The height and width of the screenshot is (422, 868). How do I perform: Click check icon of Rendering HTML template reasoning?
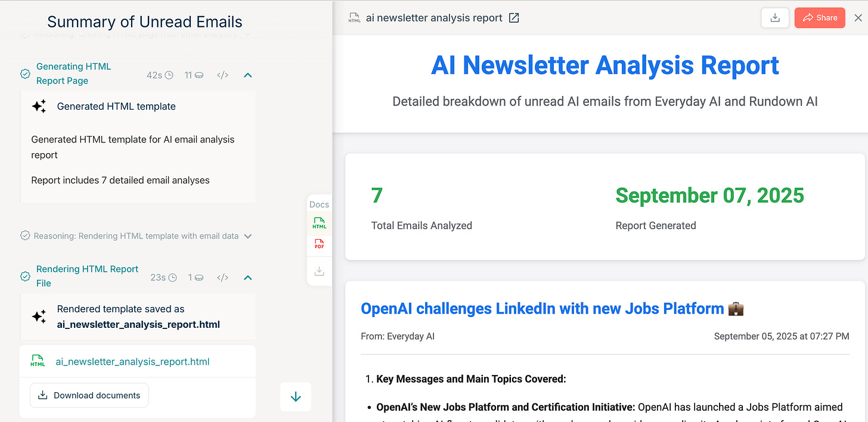25,236
